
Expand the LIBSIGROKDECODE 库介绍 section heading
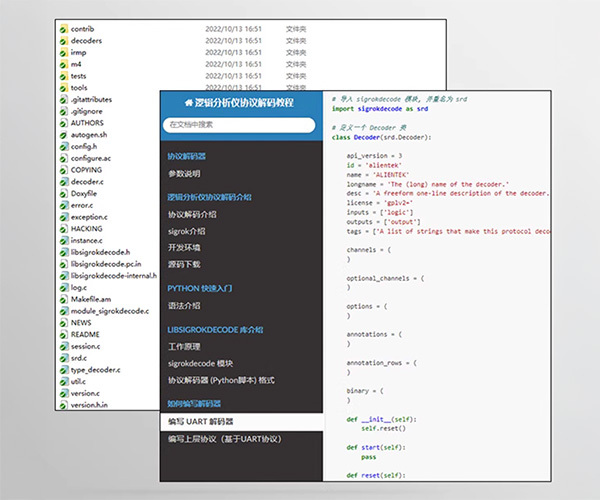tap(214, 329)
